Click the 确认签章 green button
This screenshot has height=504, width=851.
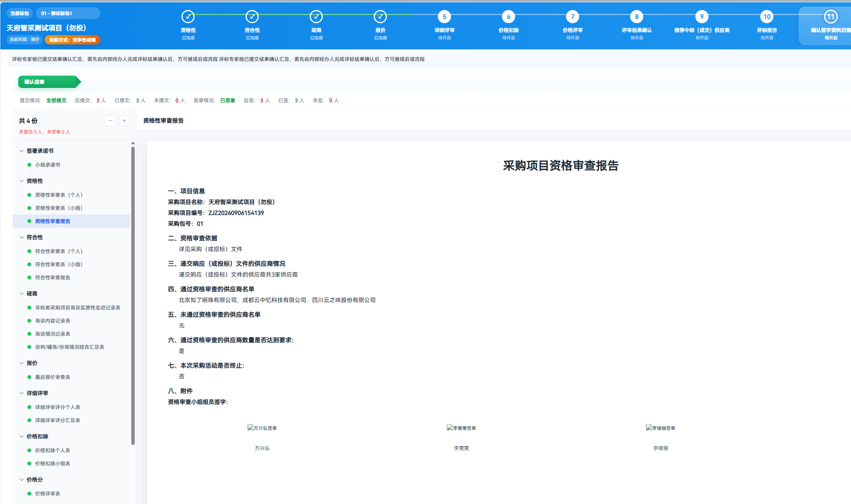pyautogui.click(x=49, y=82)
